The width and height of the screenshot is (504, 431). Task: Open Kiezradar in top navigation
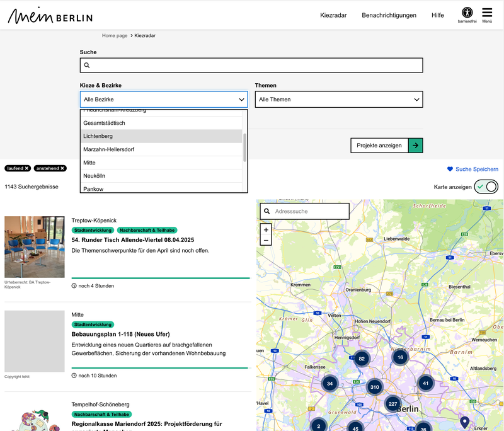(333, 15)
